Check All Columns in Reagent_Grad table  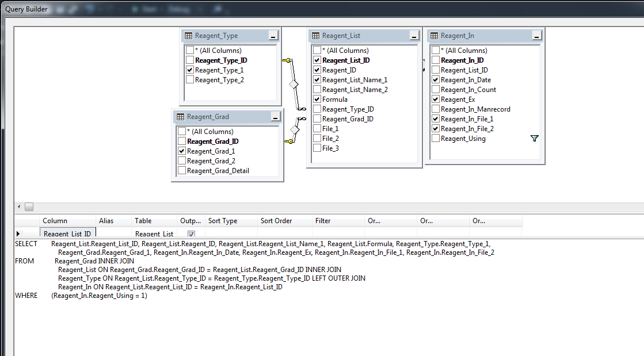coord(182,132)
